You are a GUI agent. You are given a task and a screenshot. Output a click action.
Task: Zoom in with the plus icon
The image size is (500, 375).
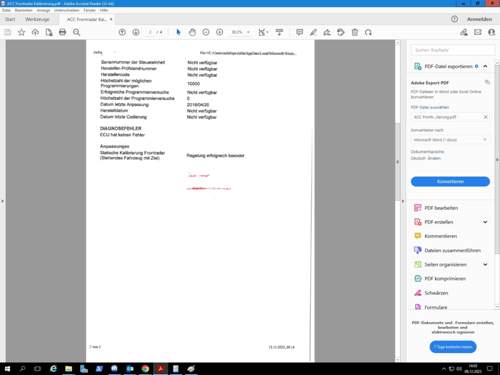point(219,32)
